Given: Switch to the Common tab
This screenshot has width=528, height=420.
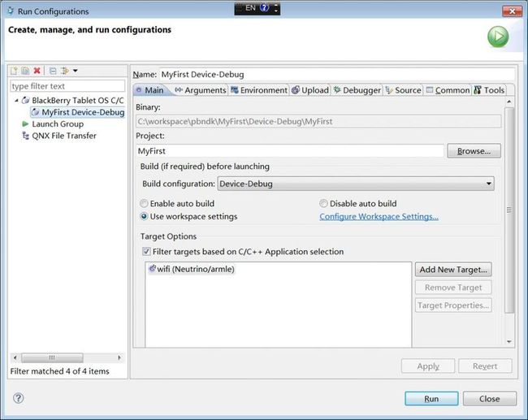Looking at the screenshot, I should (448, 90).
